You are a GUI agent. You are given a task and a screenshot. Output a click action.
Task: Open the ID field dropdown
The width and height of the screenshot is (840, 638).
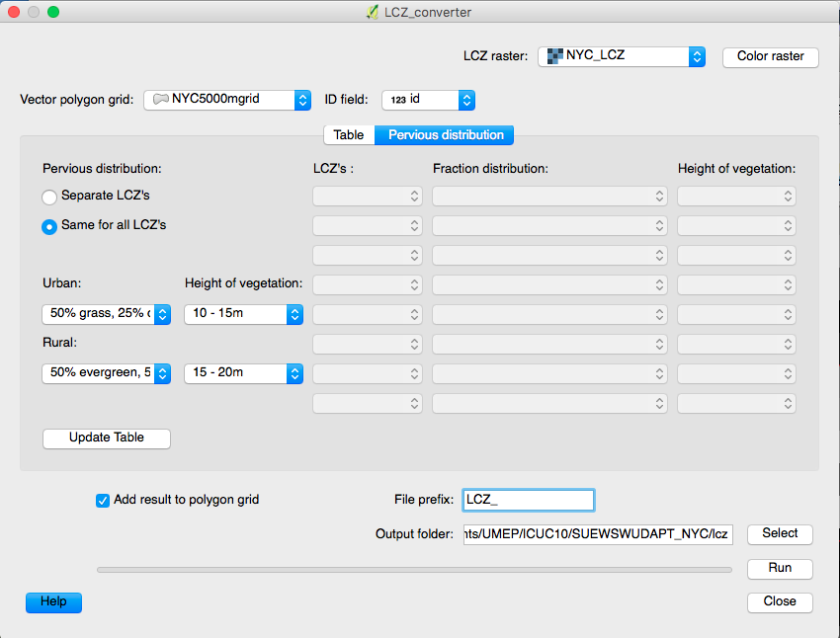(428, 100)
